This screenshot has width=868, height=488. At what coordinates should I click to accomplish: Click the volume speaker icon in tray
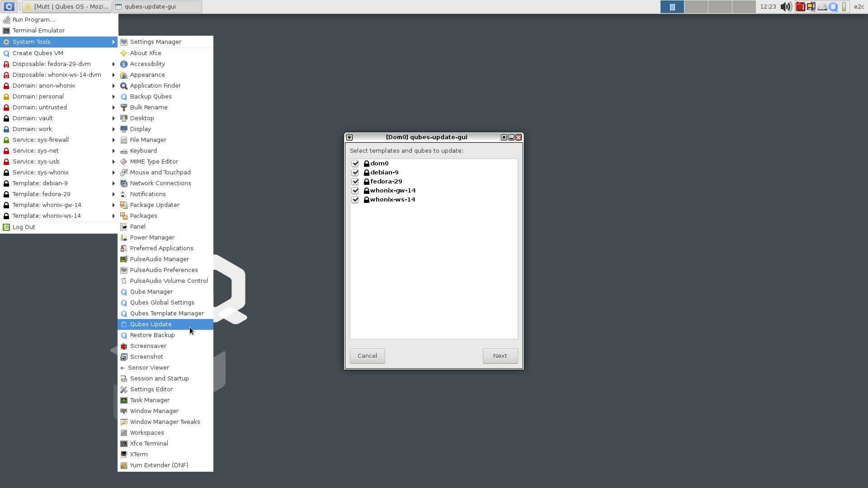click(785, 7)
